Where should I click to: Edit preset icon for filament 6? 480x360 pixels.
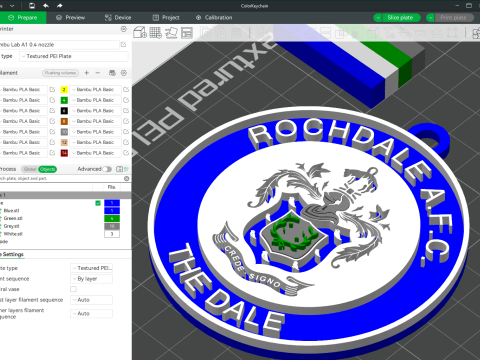point(126,110)
